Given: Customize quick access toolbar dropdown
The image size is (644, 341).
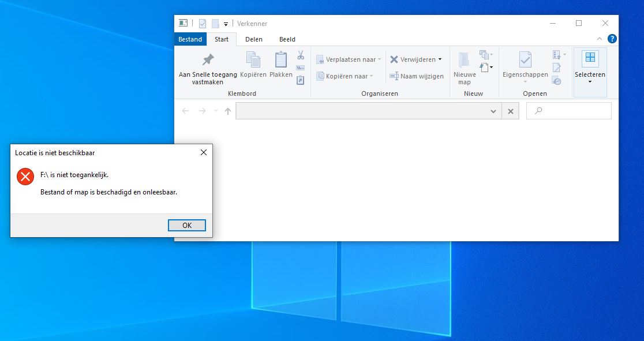Looking at the screenshot, I should pyautogui.click(x=226, y=24).
